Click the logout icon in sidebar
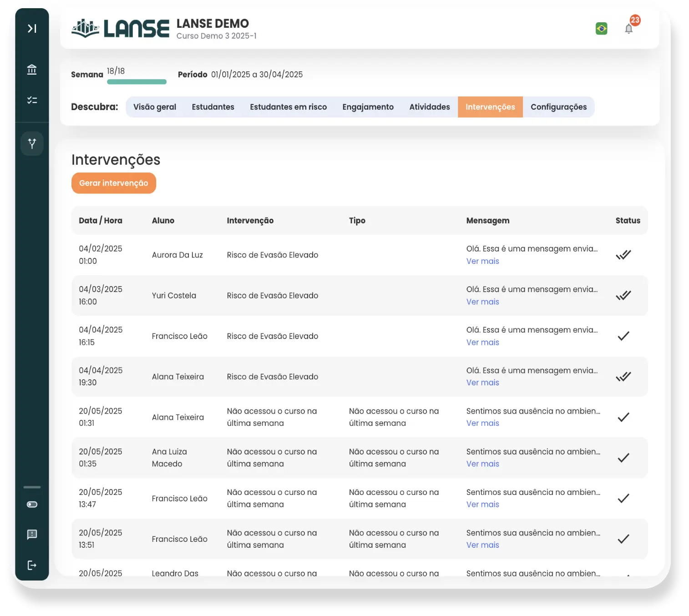 [x=32, y=566]
